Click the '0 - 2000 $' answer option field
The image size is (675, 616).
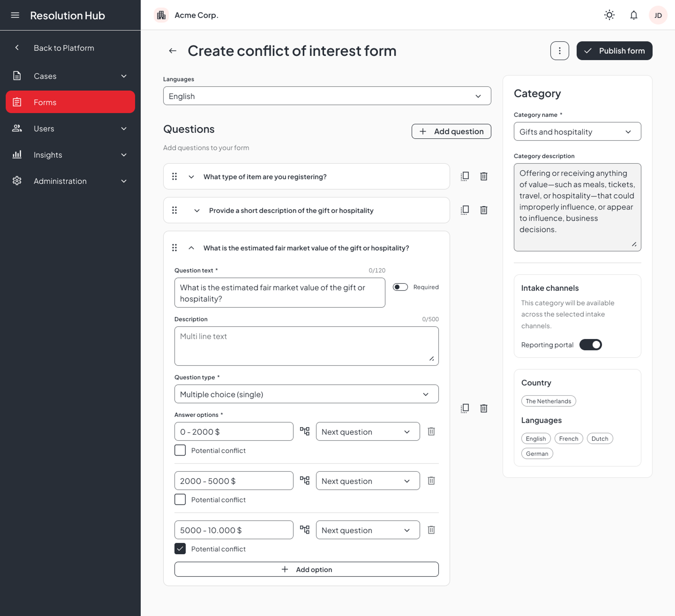(234, 432)
